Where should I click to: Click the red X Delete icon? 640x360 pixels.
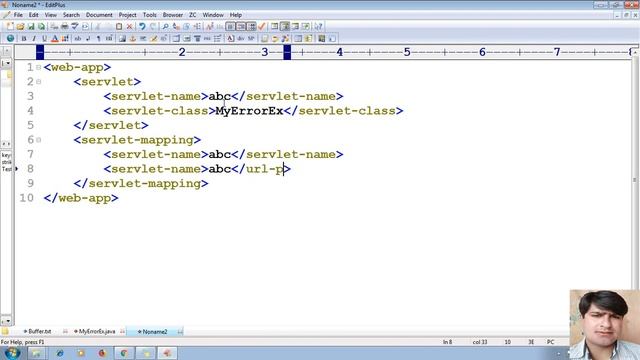(129, 27)
